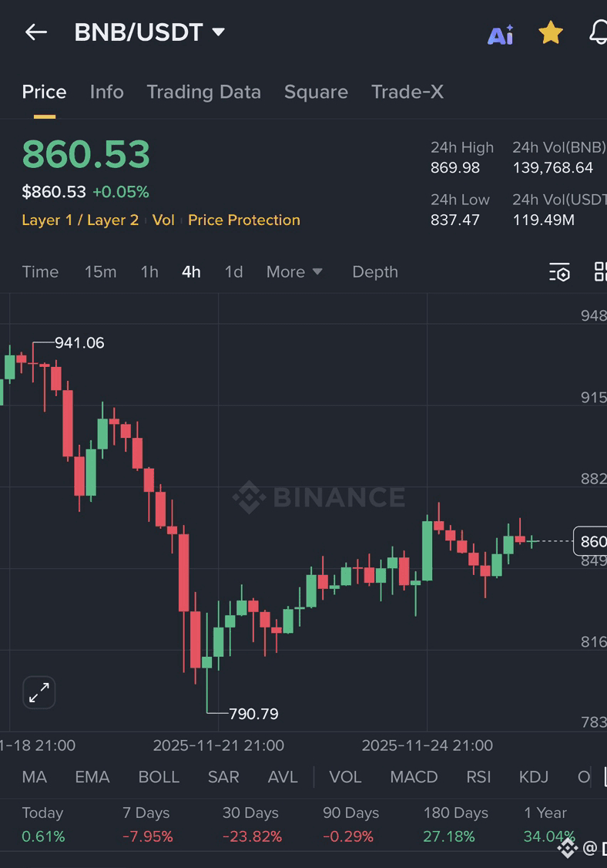Image resolution: width=607 pixels, height=868 pixels.
Task: Tap the 24h High value 869.98
Action: [x=455, y=168]
